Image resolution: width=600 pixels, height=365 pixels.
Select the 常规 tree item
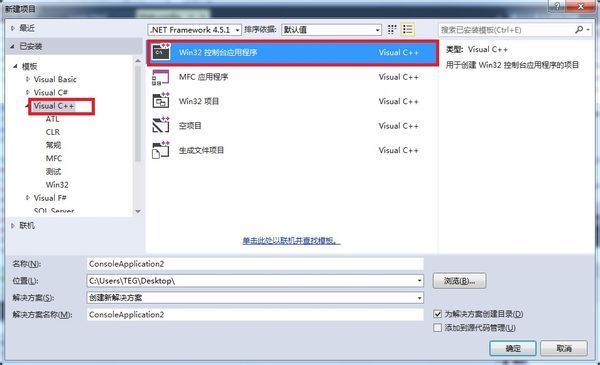click(53, 145)
